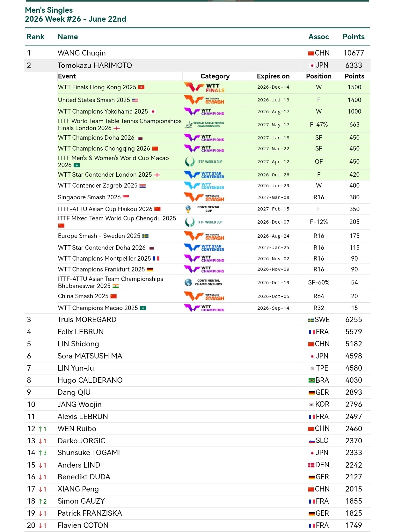Click the Category column header
This screenshot has height=532, width=394.
pyautogui.click(x=215, y=76)
